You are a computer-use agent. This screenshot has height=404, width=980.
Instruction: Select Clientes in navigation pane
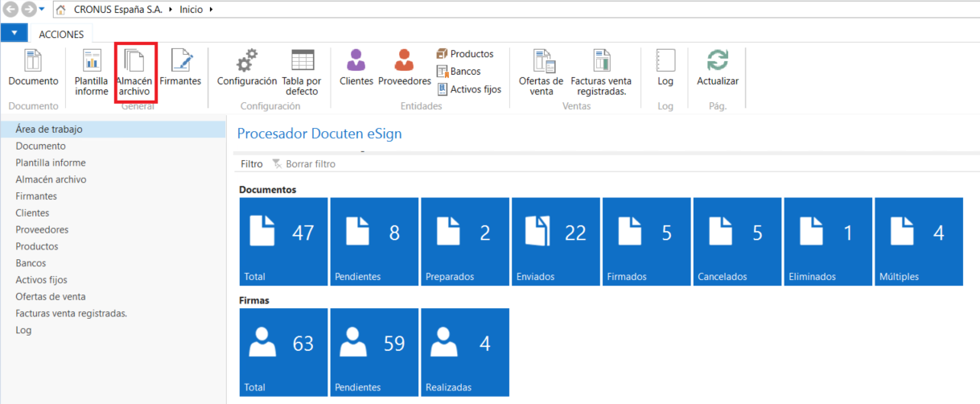pos(113,213)
